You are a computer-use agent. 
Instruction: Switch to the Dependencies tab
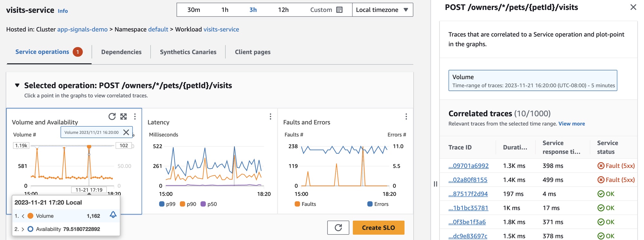point(121,52)
